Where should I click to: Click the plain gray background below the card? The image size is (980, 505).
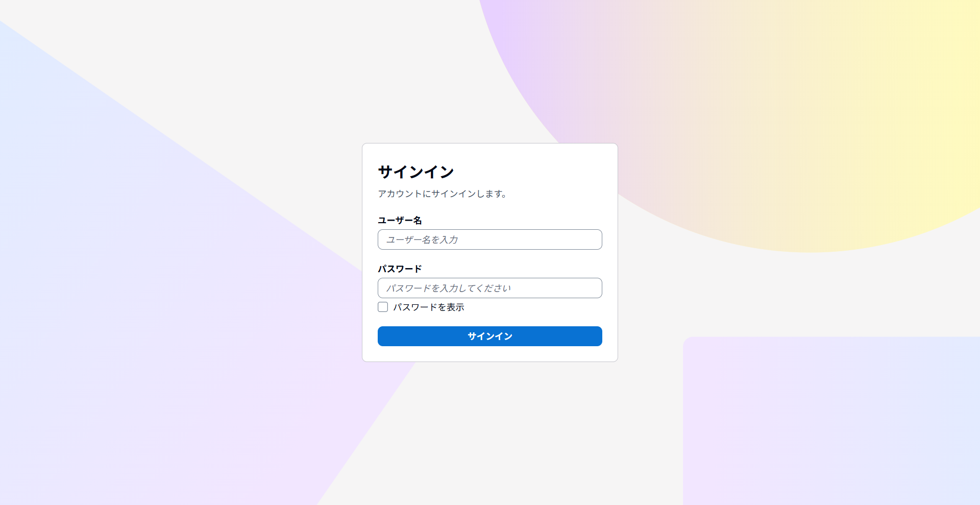pos(490,434)
